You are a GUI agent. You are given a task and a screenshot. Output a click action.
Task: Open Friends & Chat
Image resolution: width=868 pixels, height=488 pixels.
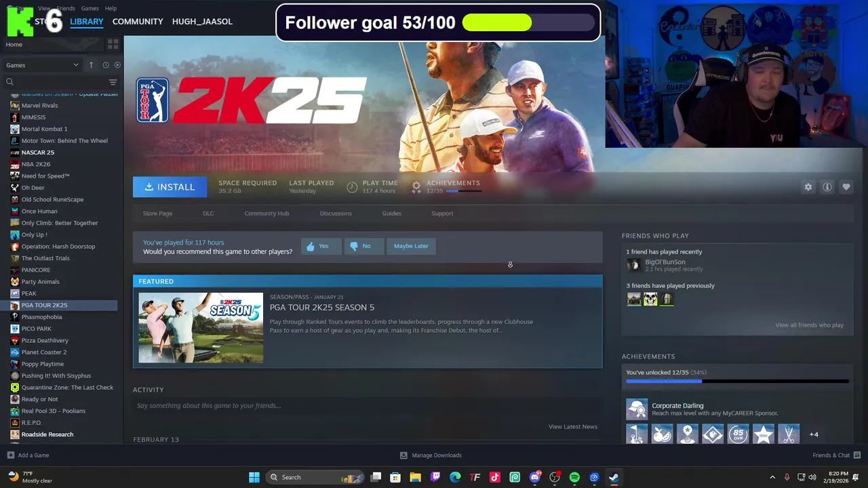tap(836, 455)
